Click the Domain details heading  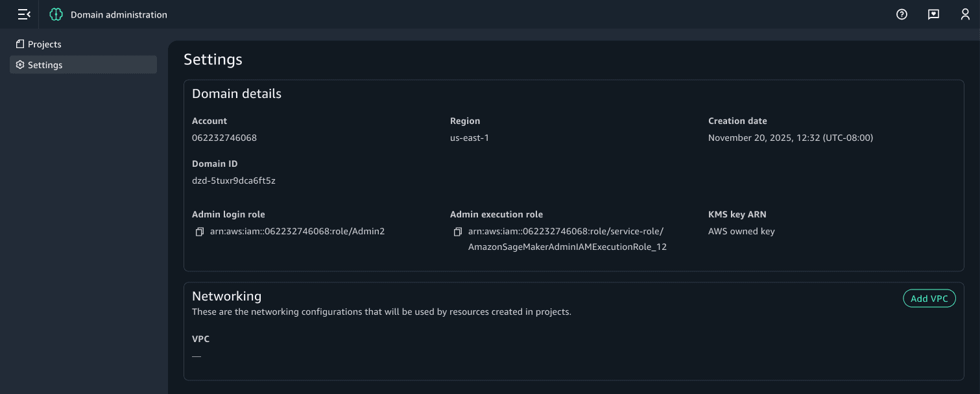click(237, 93)
